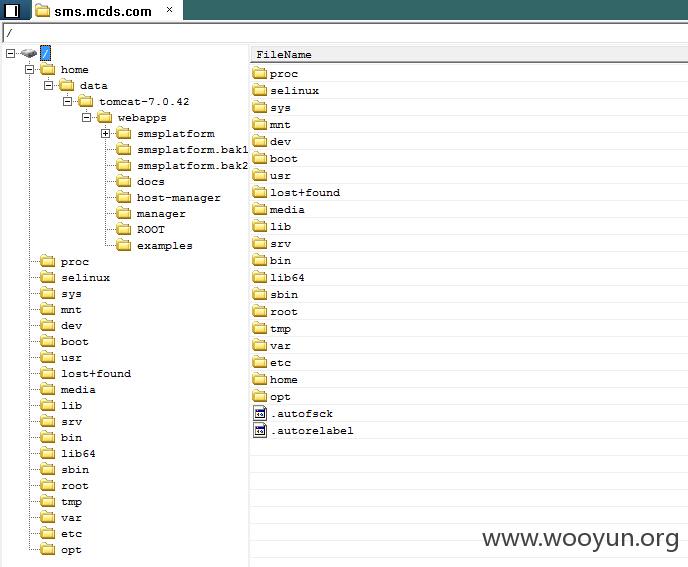Click the panel icon left of tabs

pos(12,11)
